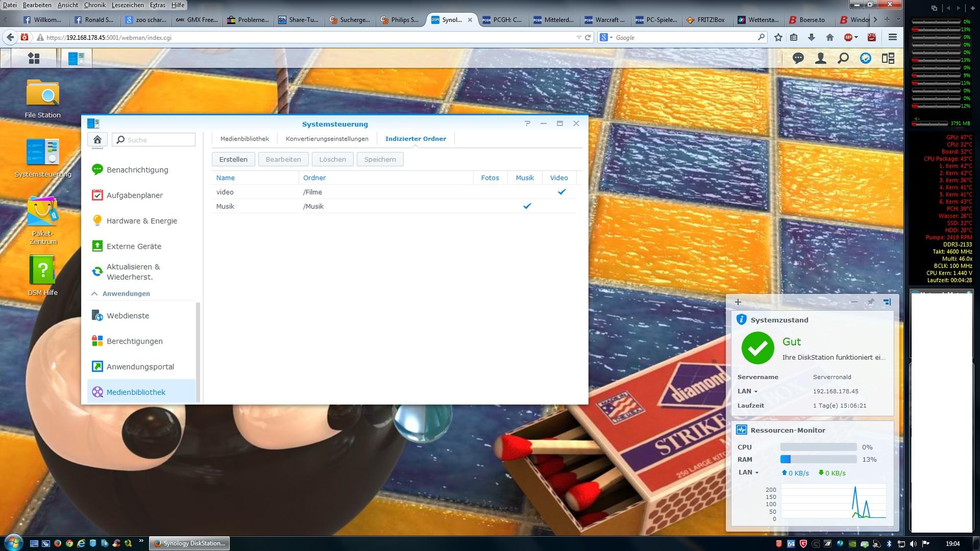Switch to Boerse.to browser tab
This screenshot has height=551, width=980.
[x=807, y=20]
